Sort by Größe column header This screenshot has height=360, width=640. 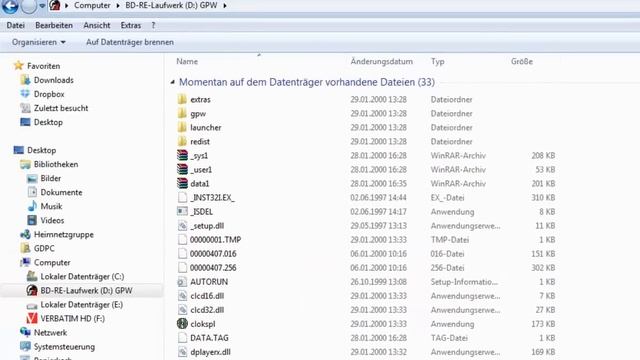click(522, 62)
